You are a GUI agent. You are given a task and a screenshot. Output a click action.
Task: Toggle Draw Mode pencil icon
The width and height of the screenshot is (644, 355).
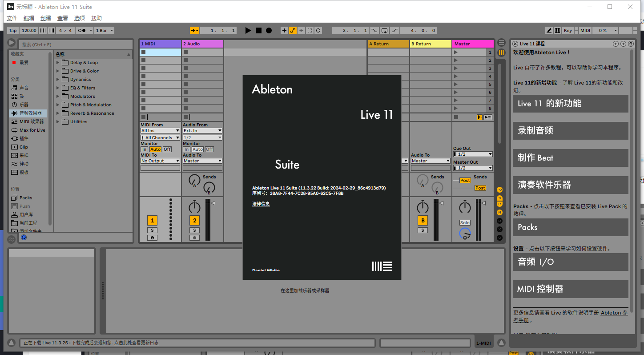click(549, 31)
